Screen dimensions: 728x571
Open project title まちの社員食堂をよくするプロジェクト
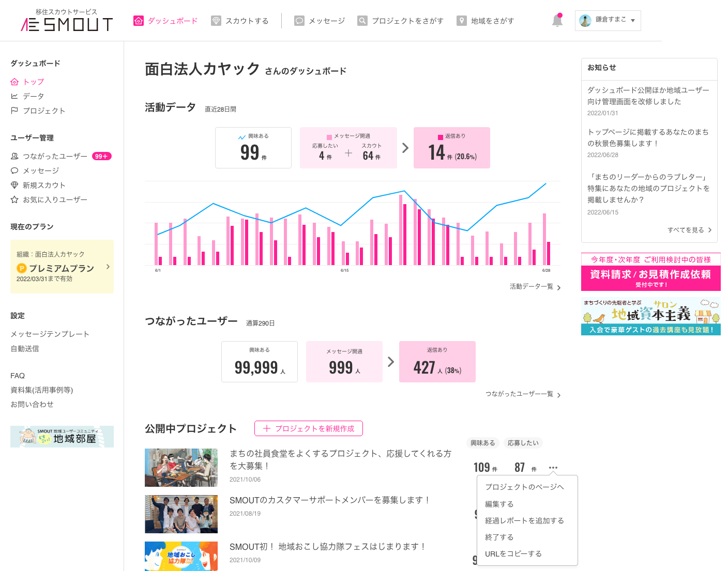click(x=341, y=459)
